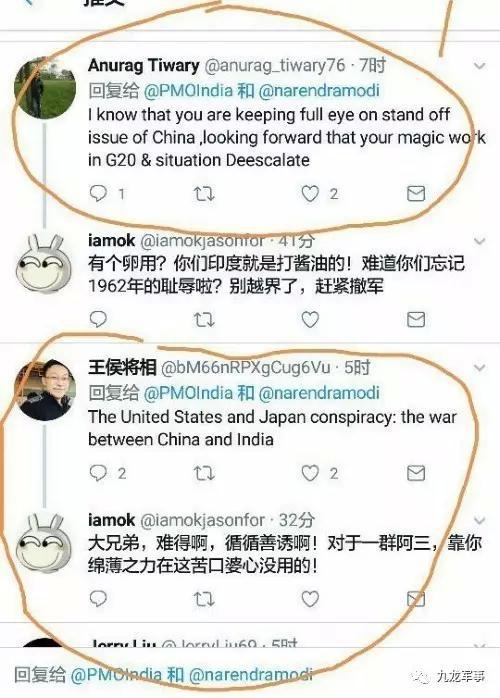Retweet the first iamok tweet
Image resolution: width=500 pixels, height=698 pixels.
coord(204,320)
